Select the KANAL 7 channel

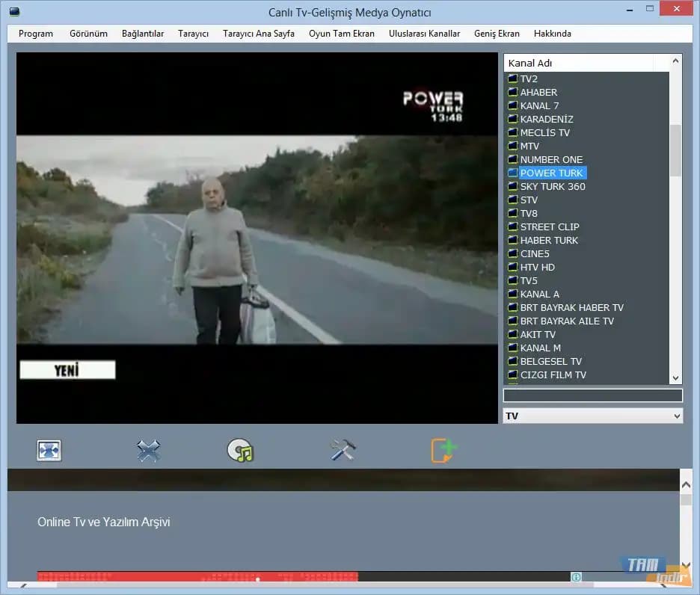(x=539, y=105)
